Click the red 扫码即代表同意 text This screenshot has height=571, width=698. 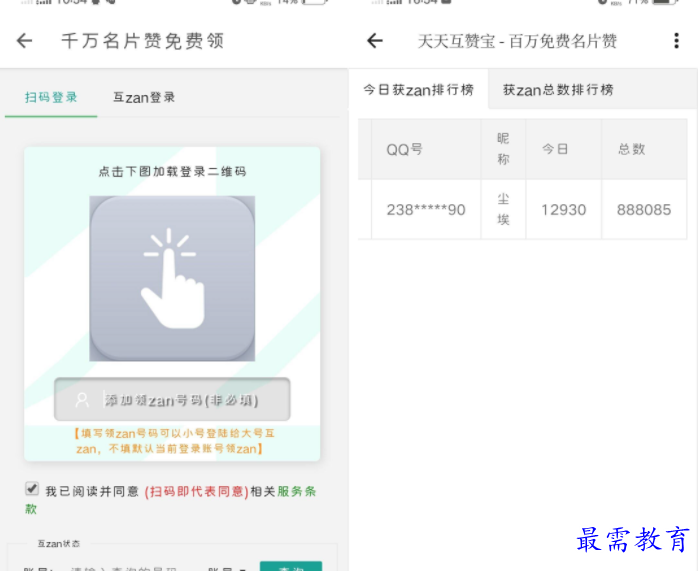click(x=196, y=491)
